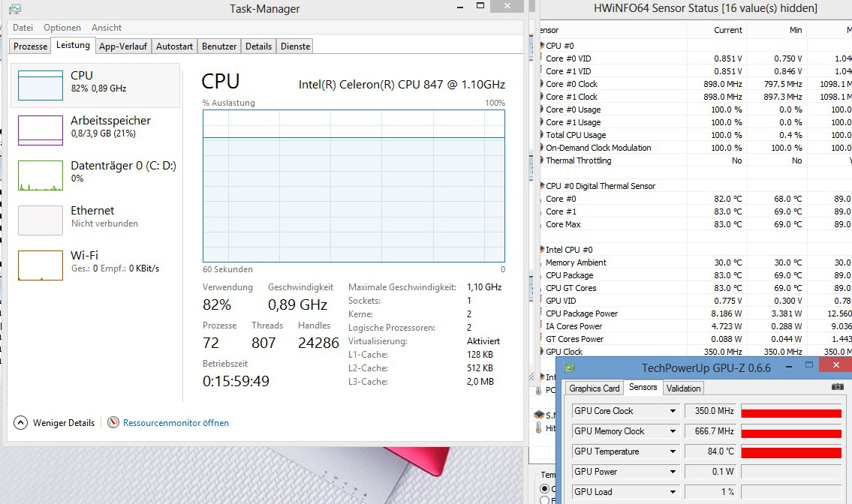This screenshot has width=852, height=504.
Task: Select the Wi-Fi entry in the sidebar
Action: click(x=95, y=265)
